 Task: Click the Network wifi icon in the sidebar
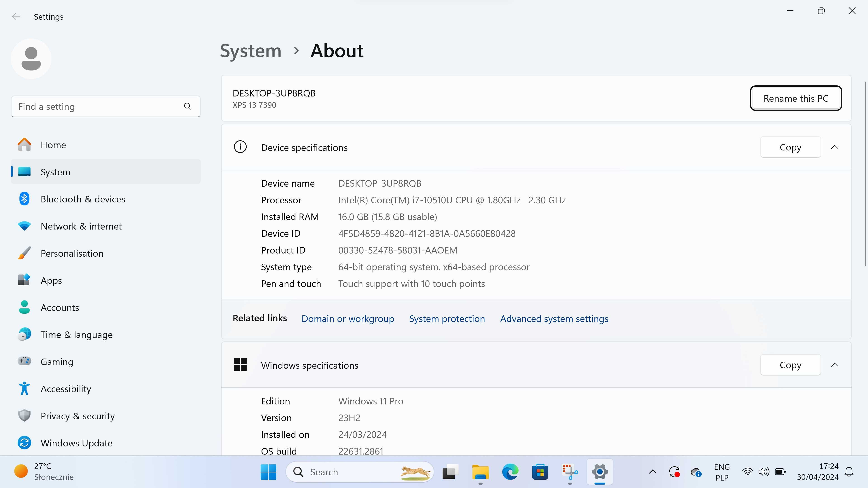[24, 226]
